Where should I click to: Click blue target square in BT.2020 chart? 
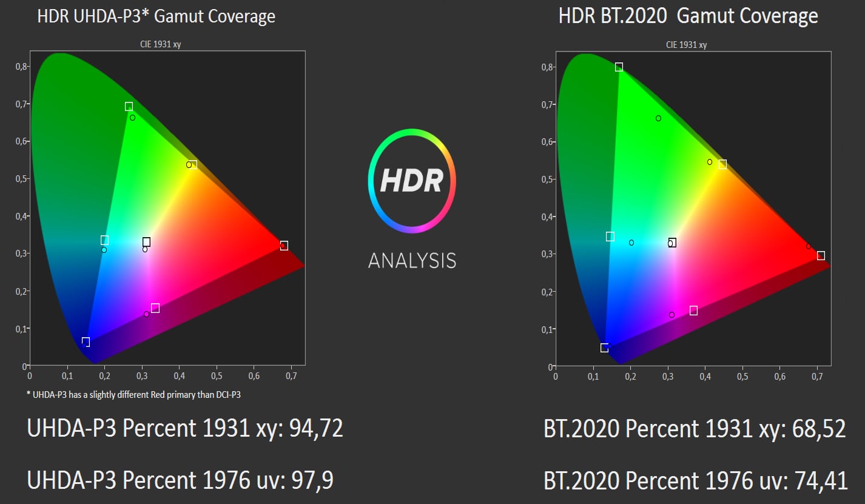[604, 348]
